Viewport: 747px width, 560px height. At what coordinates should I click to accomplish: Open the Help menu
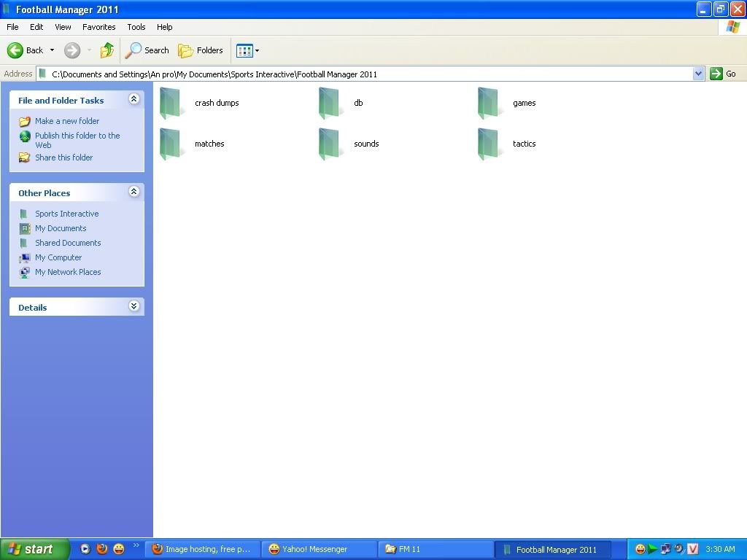pos(164,27)
